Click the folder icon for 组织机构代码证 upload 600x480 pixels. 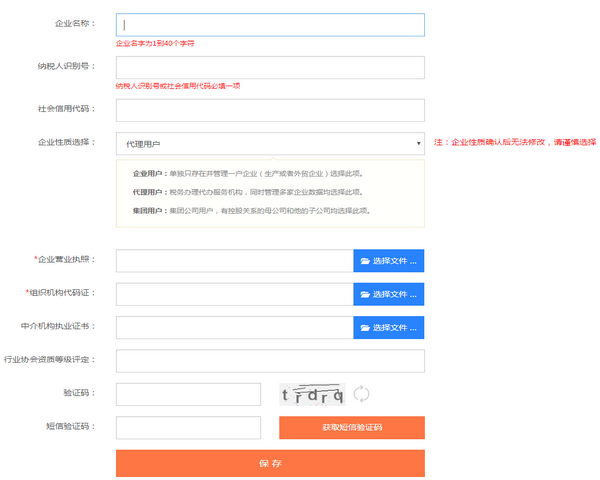pos(364,294)
